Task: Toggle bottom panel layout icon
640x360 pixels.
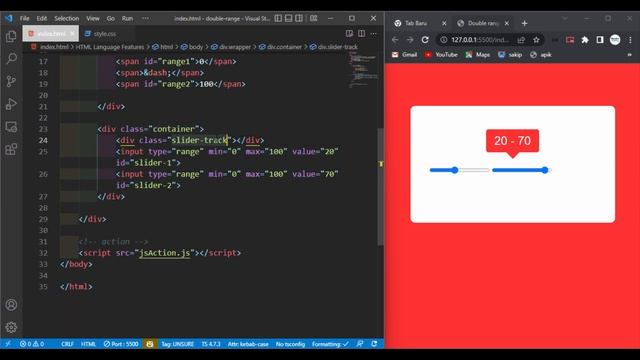Action: [x=289, y=18]
